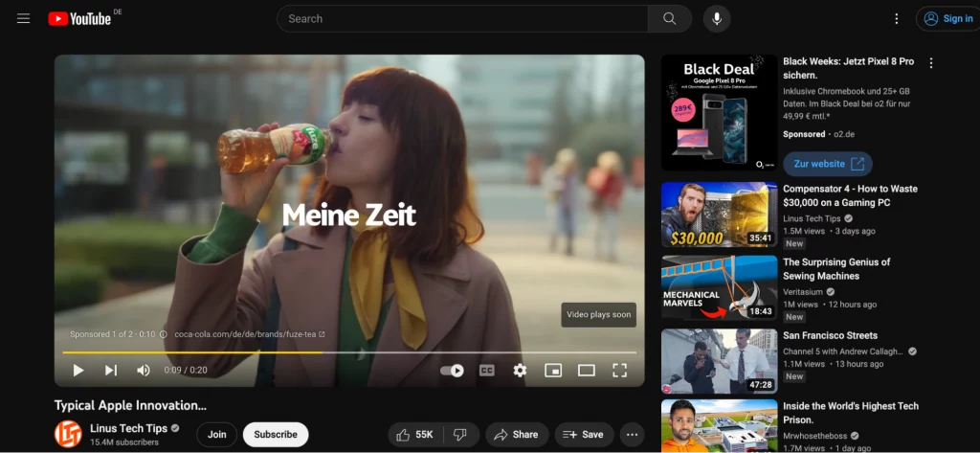The height and width of the screenshot is (453, 980).
Task: Open Inside the World's Highest Tech Prison title
Action: (x=851, y=413)
